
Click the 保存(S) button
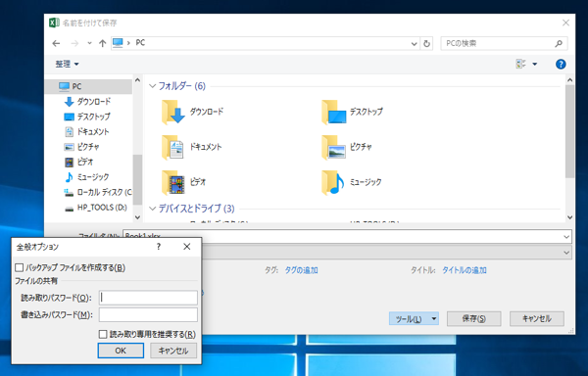474,318
